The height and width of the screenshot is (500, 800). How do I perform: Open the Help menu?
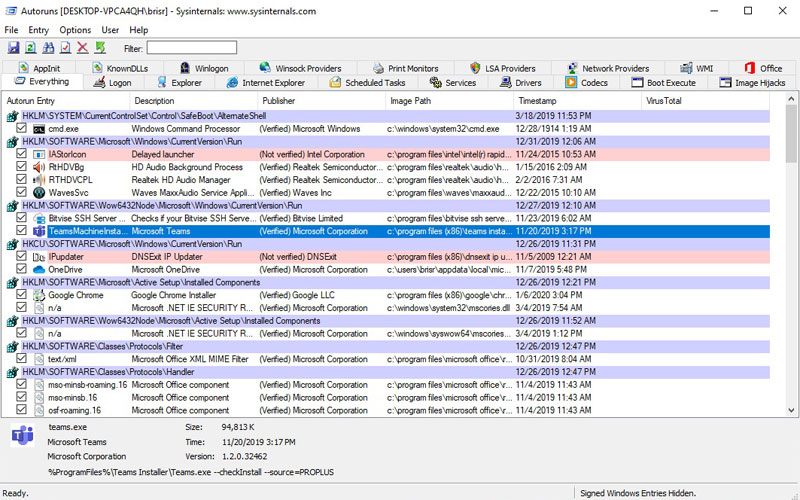point(138,30)
